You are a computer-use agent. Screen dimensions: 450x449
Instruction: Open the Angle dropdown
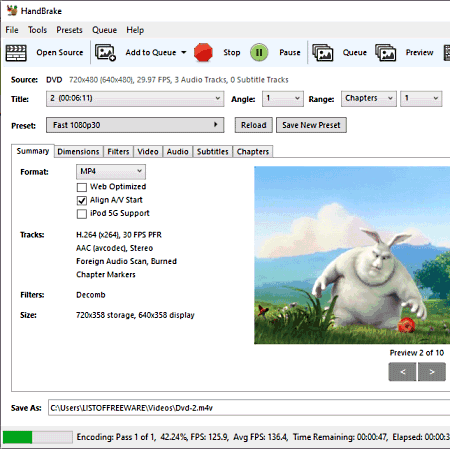[x=283, y=99]
